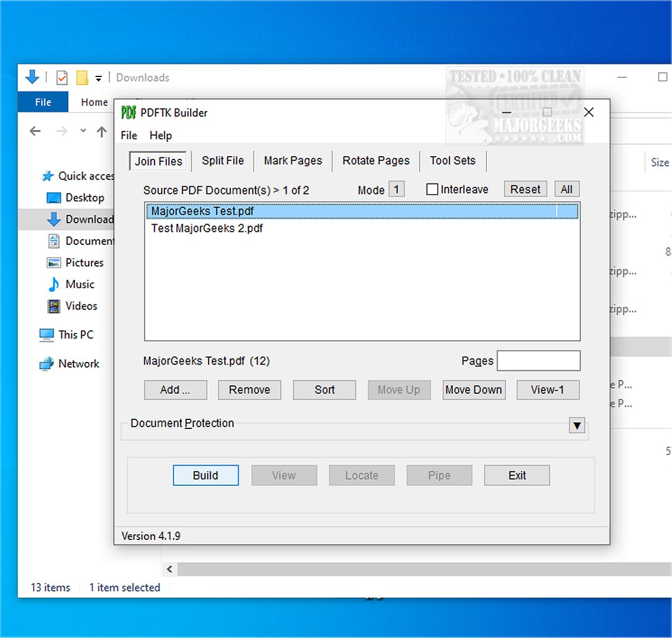The image size is (672, 638).
Task: Expand the Document Protection section arrow
Action: [577, 426]
